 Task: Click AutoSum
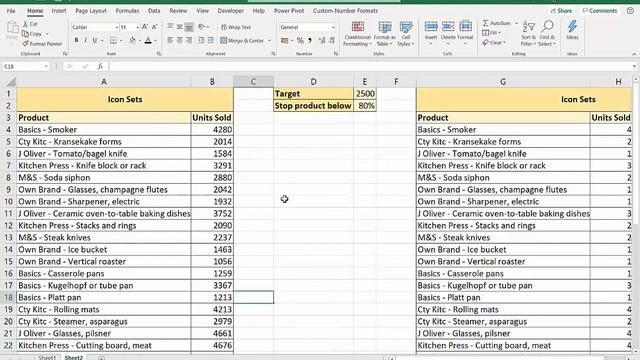(496, 23)
